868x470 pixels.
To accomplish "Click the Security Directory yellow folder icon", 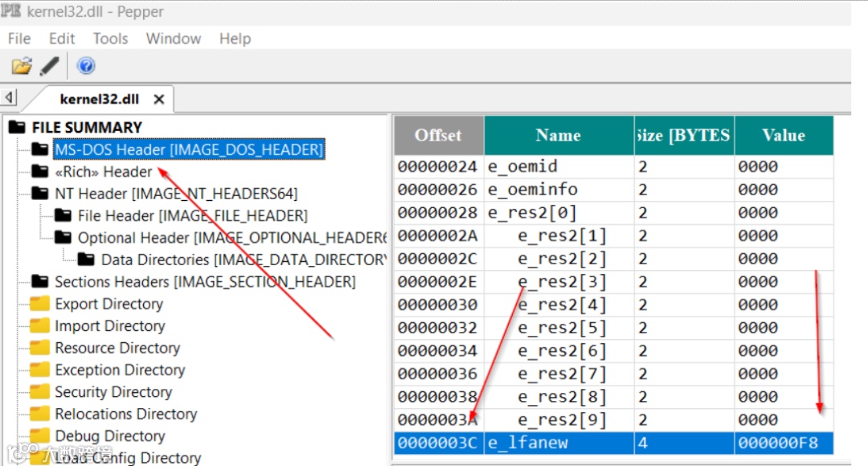I will tap(40, 391).
